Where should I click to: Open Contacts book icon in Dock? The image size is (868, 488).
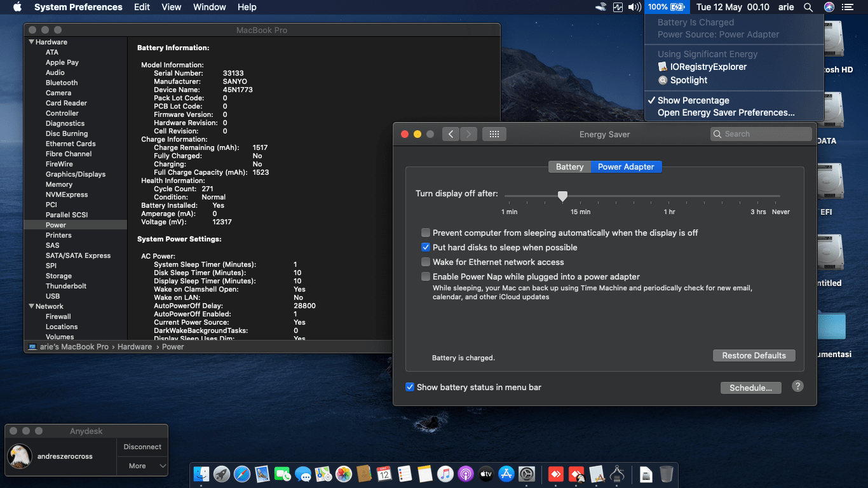point(364,474)
